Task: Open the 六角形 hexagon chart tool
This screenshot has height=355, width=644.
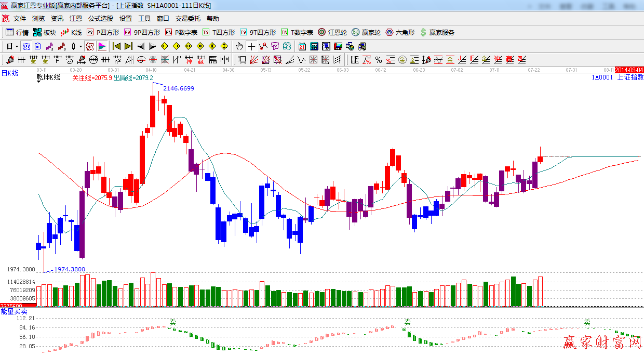Action: pos(400,32)
